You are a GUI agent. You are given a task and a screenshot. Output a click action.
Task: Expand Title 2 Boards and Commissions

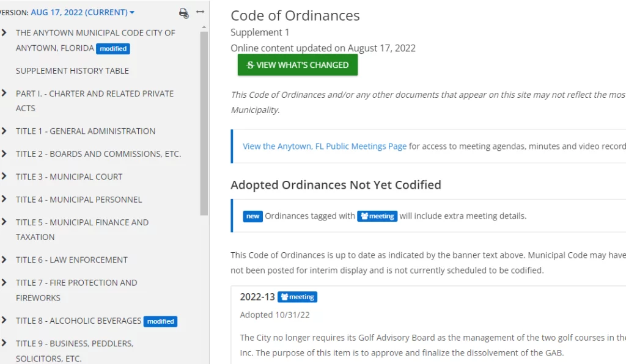point(6,154)
